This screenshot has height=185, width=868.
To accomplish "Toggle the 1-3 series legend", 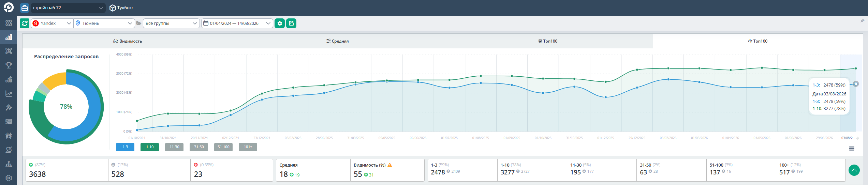I will (125, 147).
